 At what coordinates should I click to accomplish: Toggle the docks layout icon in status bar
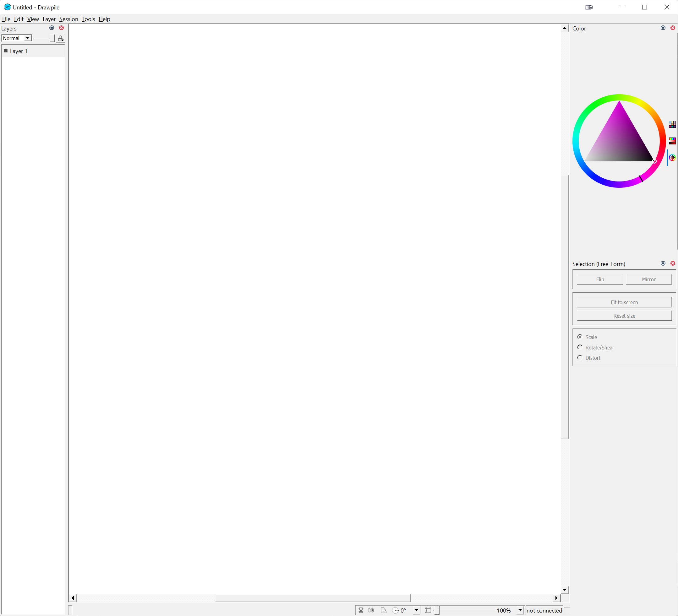tap(361, 610)
